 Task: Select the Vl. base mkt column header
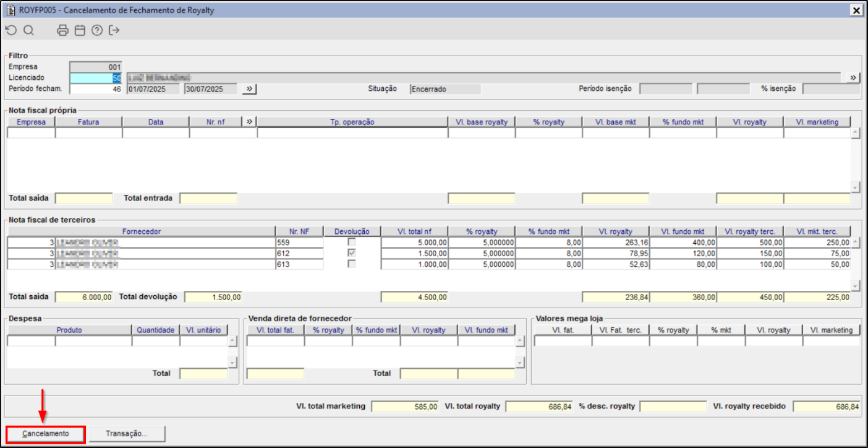(x=616, y=122)
